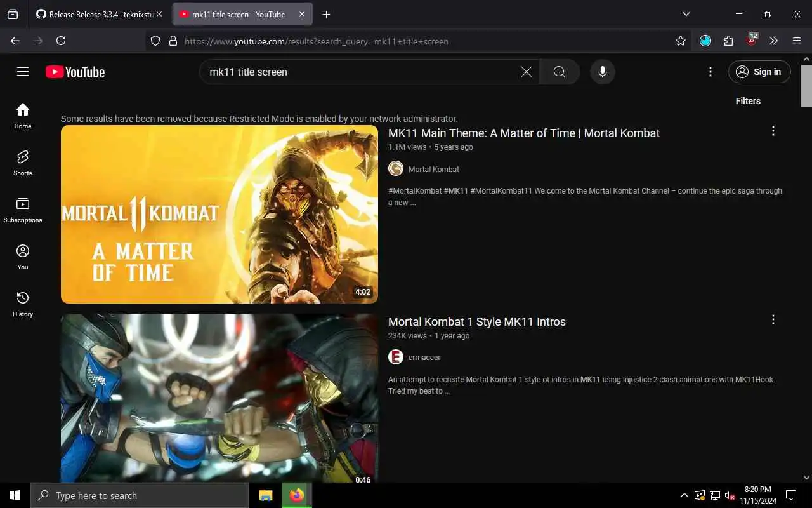Image resolution: width=812 pixels, height=508 pixels.
Task: Click the Firefox taskbar icon
Action: [296, 495]
